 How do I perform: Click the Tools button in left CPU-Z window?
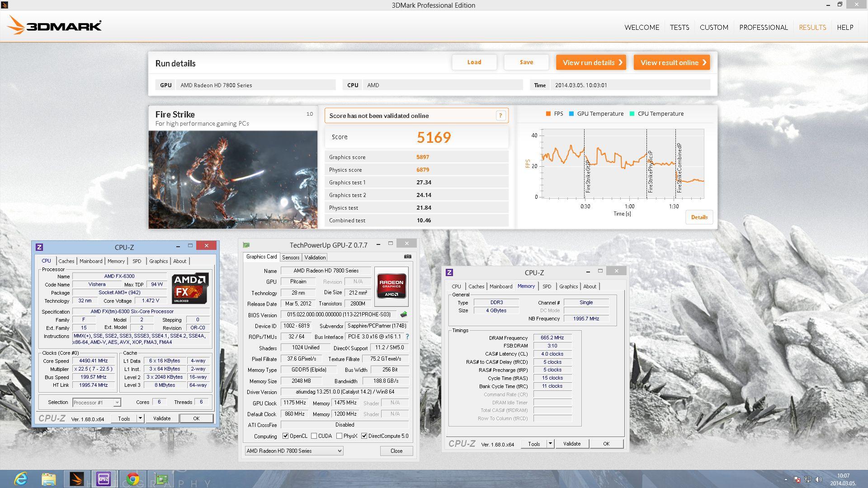tap(124, 418)
